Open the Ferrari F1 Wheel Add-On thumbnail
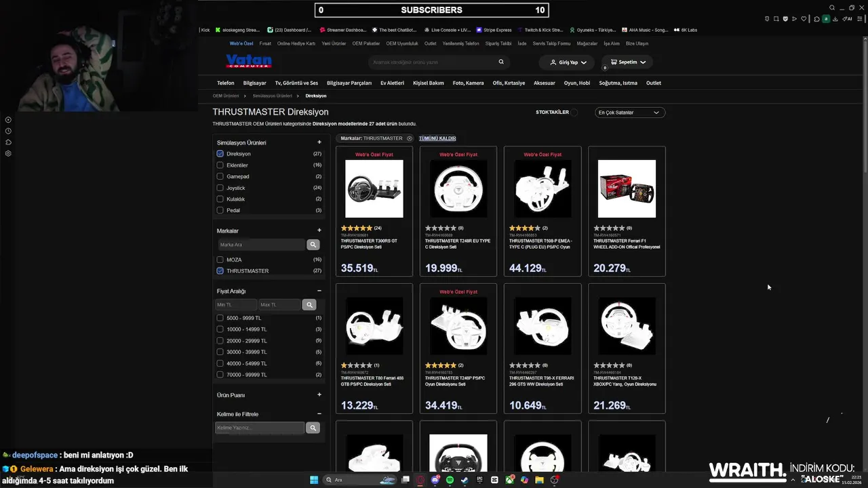868x488 pixels. click(627, 188)
